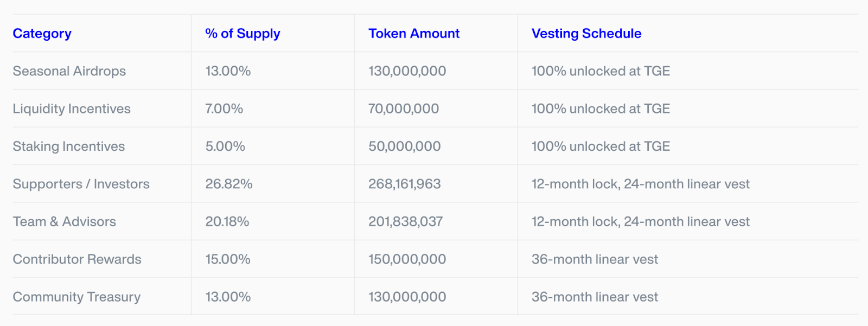Viewport: 868px width, 326px height.
Task: Click the 150,000,000 token amount
Action: [x=407, y=259]
